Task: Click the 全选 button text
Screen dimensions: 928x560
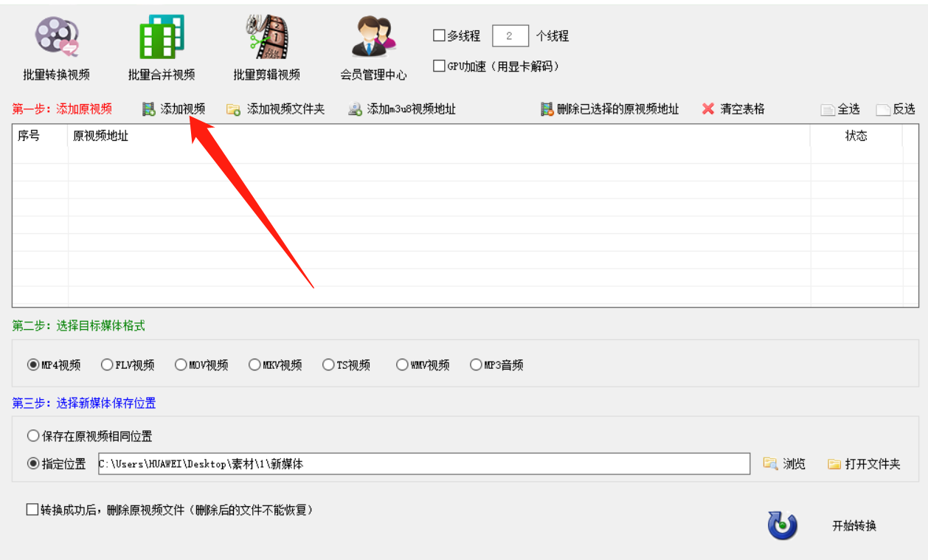Action: pos(849,109)
